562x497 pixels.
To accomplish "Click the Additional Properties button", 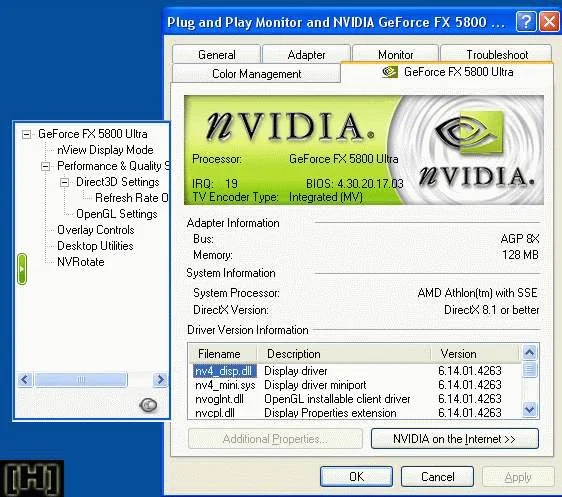I will point(275,439).
